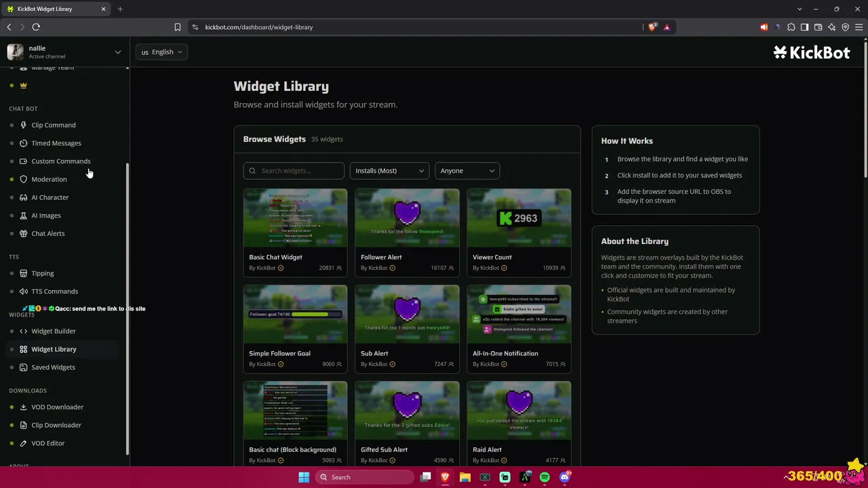868x488 pixels.
Task: Close the KickBot Widget Library tab
Action: click(x=103, y=9)
